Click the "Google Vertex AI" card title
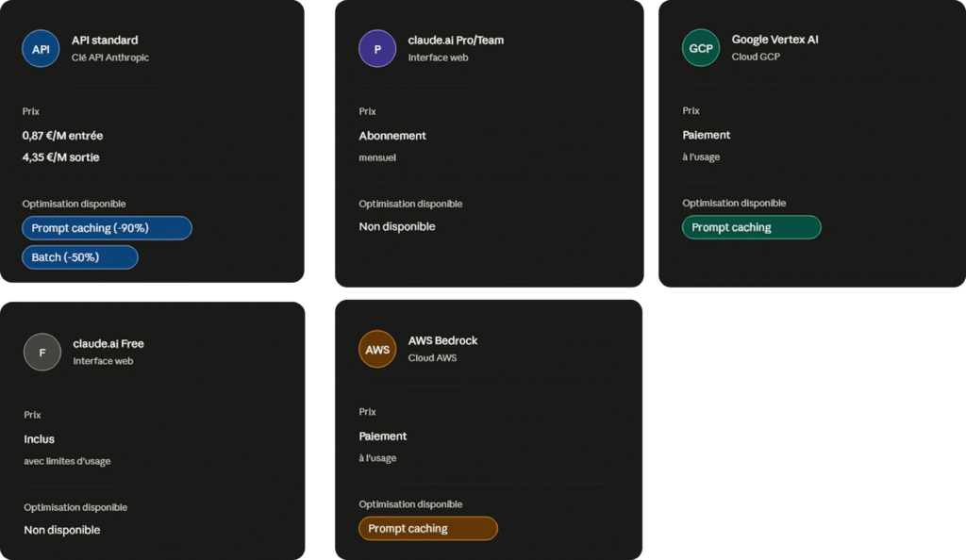 [x=775, y=40]
